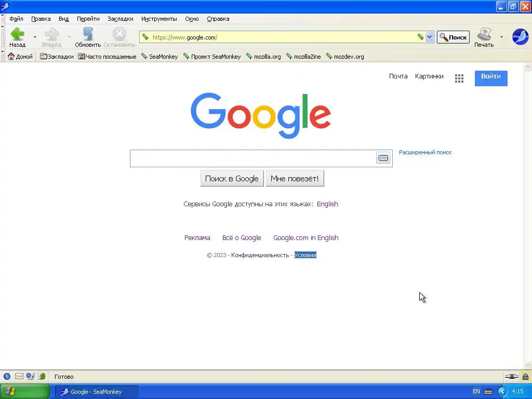Open the Картинки link

429,76
